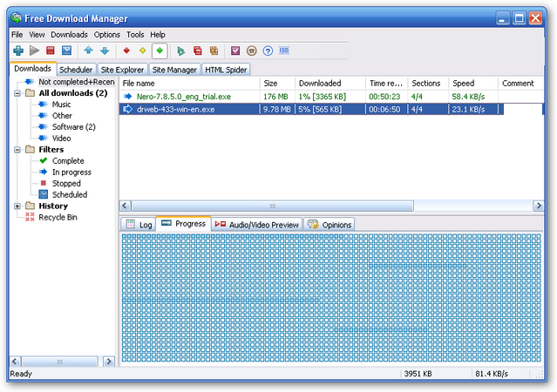
Task: Start the selected download with the play icon
Action: [35, 51]
